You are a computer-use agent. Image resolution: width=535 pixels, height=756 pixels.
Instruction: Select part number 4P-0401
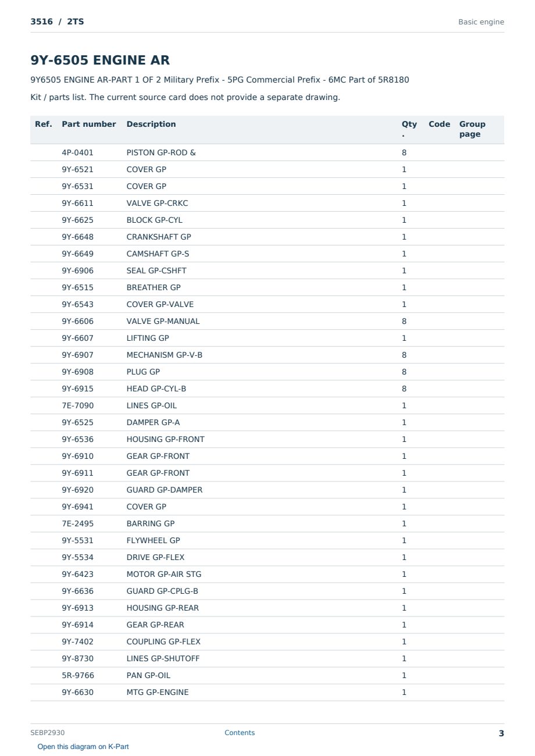pos(77,153)
